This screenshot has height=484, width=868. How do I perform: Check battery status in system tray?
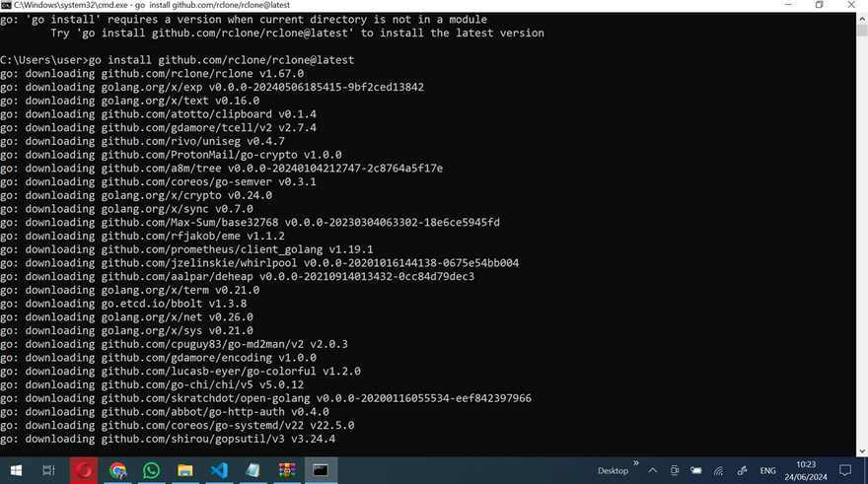tap(696, 470)
